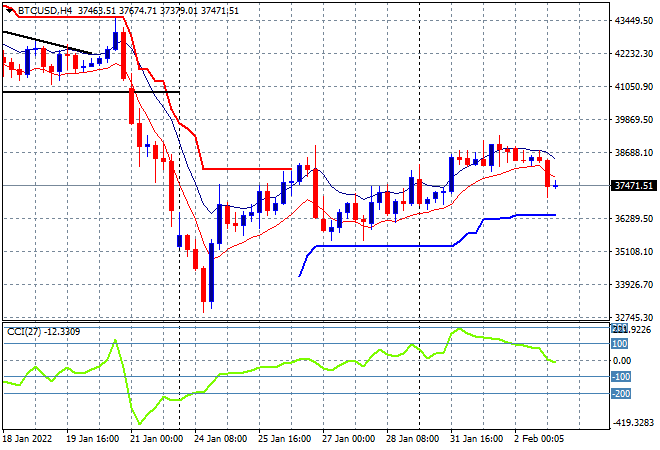Click the CCI(27) indicator label
This screenshot has height=450, width=660.
[24, 332]
